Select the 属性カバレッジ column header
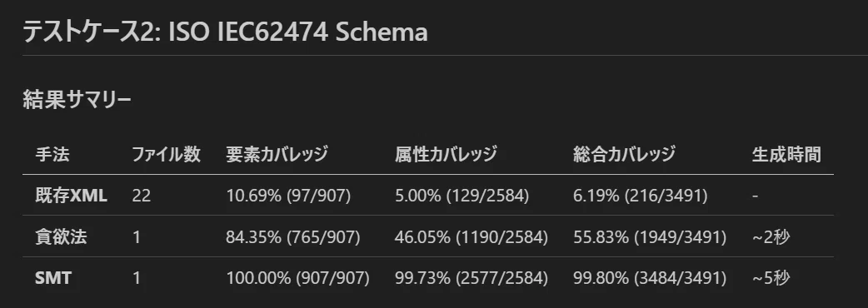The width and height of the screenshot is (868, 308). (446, 155)
